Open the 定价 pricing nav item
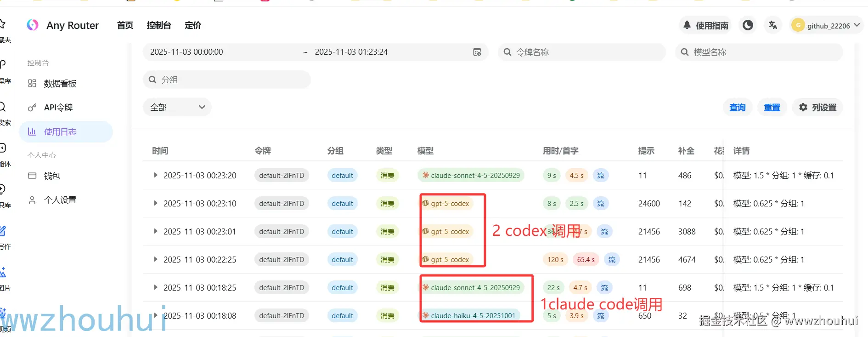This screenshot has width=868, height=337. (x=193, y=25)
